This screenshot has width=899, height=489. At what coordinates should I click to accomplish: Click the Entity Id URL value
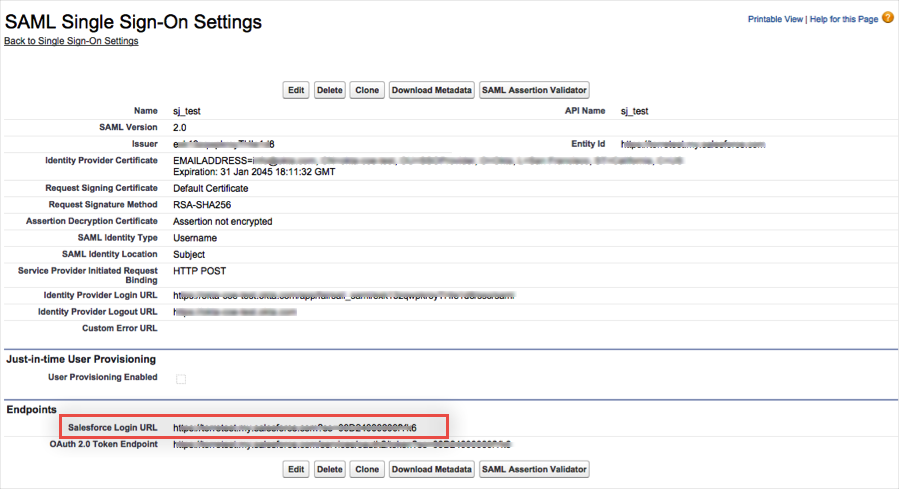(692, 145)
